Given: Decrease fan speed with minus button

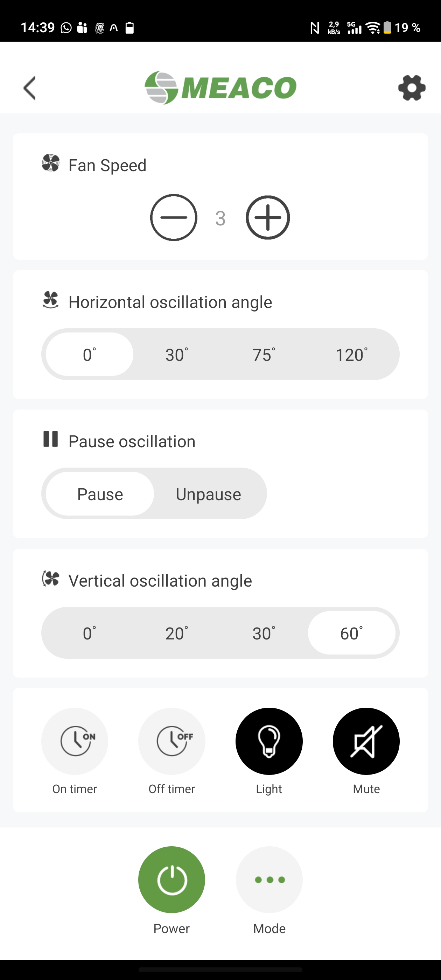Looking at the screenshot, I should click(x=174, y=218).
